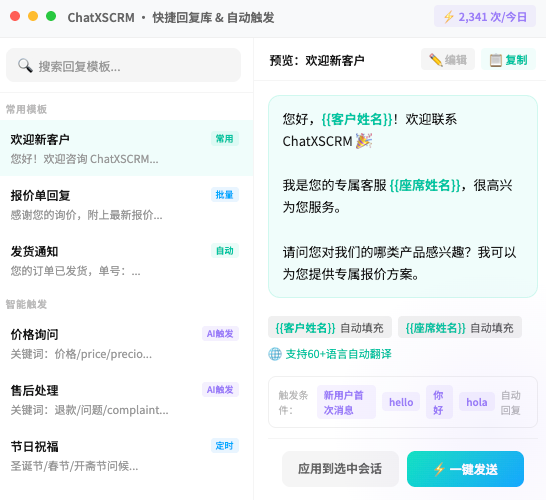Image resolution: width=546 pixels, height=500 pixels.
Task: Click the 自动 tag on 发货通知
Action: tap(225, 250)
